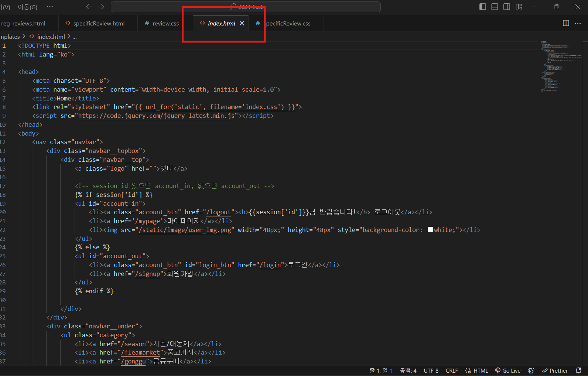Click the white color swatch on line 22
The height and width of the screenshot is (376, 588).
[x=430, y=229]
